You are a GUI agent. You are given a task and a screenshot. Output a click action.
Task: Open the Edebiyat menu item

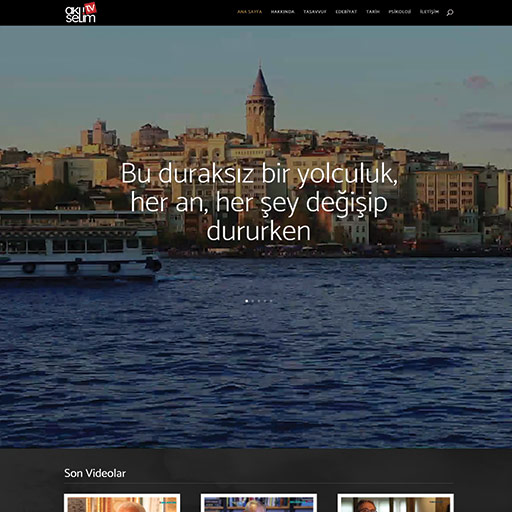(346, 12)
